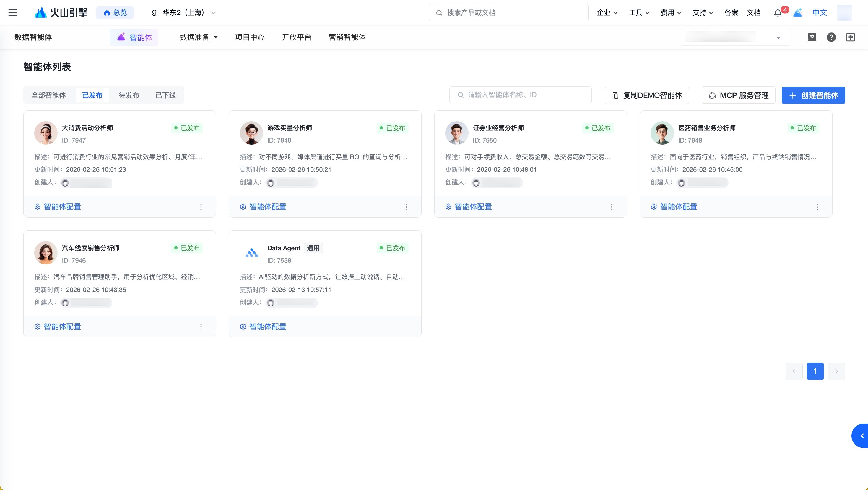Screen dimensions: 868x490
Task: Click the notification bell icon
Action: pos(777,13)
